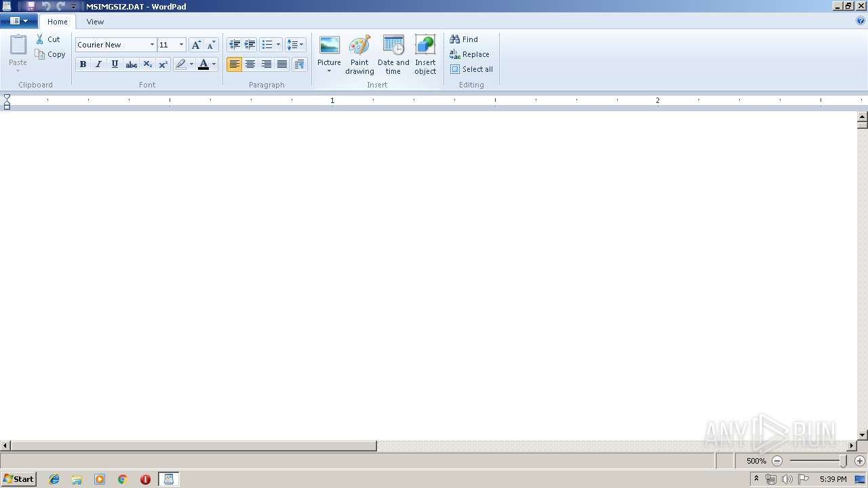Click Find in the Editing group
The height and width of the screenshot is (488, 868).
(464, 39)
